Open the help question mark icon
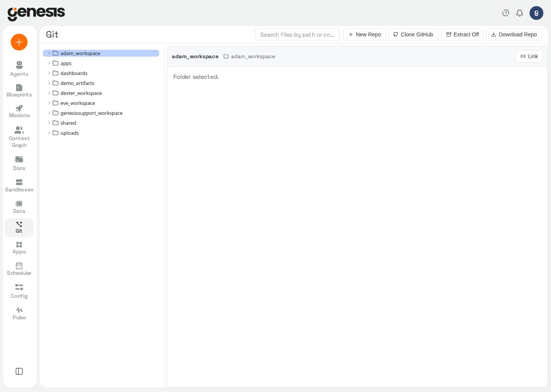Image resolution: width=551 pixels, height=392 pixels. [x=506, y=13]
